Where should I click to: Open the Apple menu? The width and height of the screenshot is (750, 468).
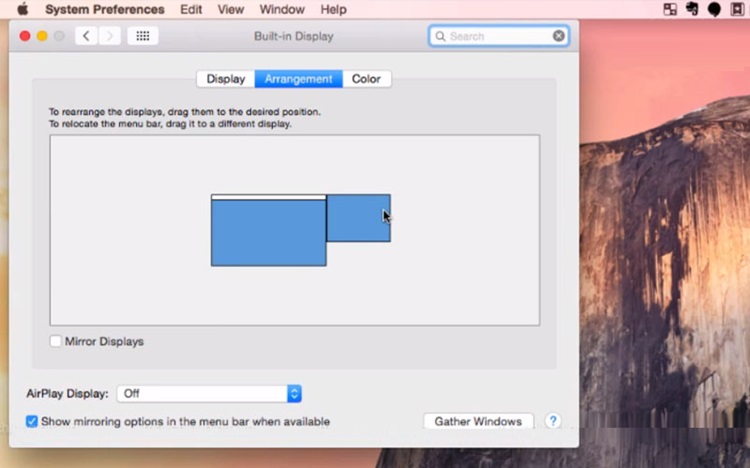22,9
